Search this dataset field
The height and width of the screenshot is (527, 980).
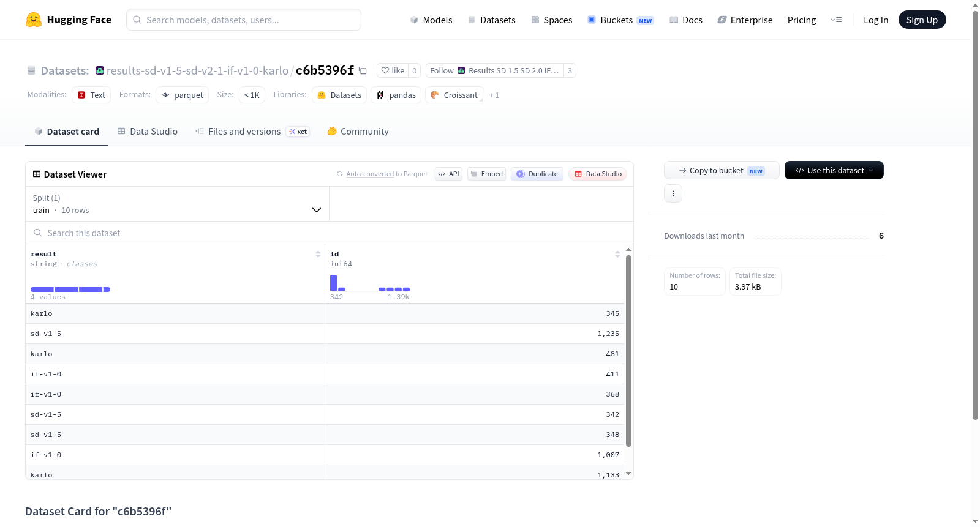(330, 233)
